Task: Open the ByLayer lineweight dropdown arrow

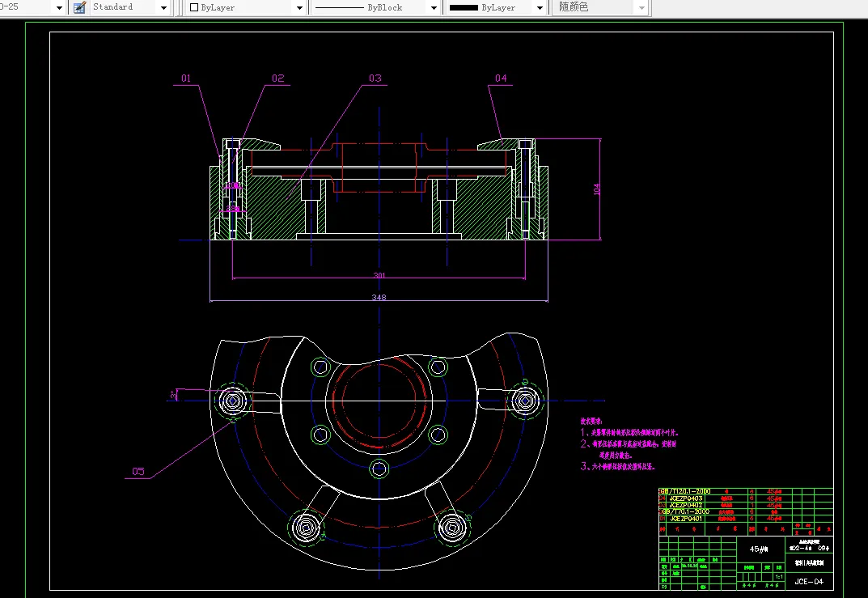Action: point(540,8)
